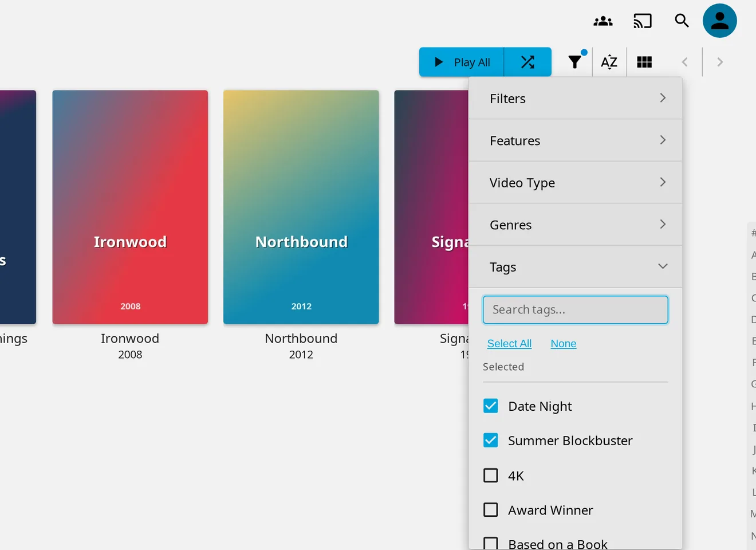Click the Select All link
This screenshot has height=550, width=756.
pos(509,344)
